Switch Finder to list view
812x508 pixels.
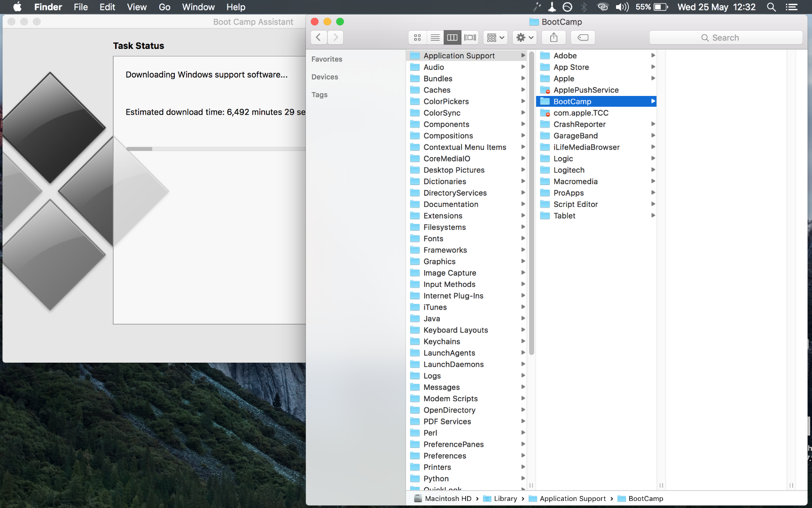pyautogui.click(x=435, y=38)
